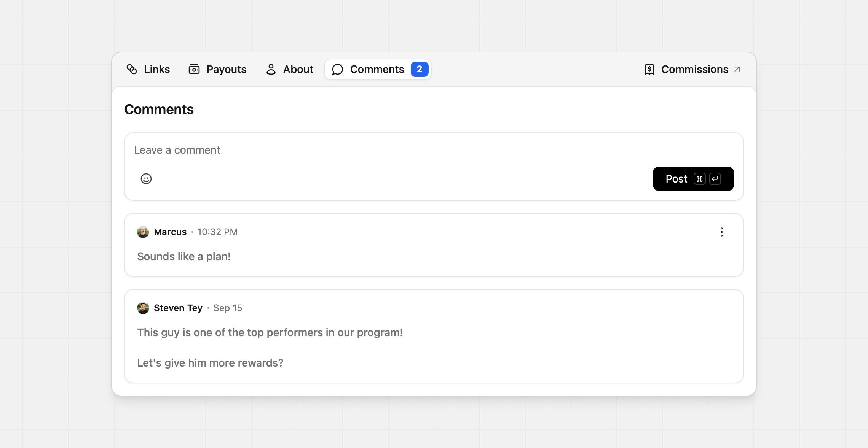Click the cash icon beside Payouts
868x448 pixels.
pos(194,69)
